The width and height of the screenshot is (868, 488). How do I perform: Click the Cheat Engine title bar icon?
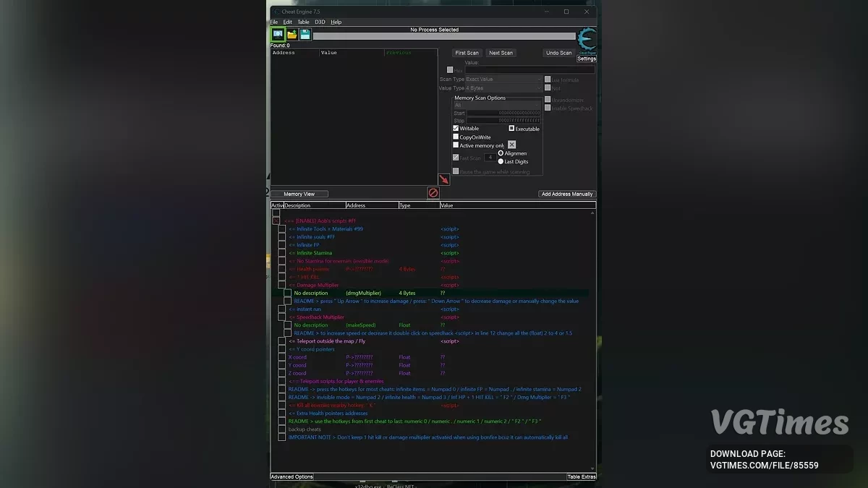277,12
